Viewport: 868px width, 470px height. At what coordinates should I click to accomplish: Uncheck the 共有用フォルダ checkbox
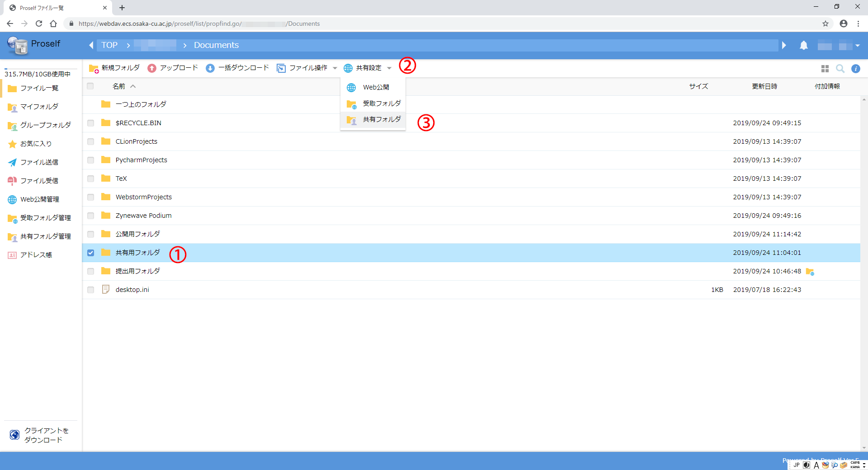[91, 253]
